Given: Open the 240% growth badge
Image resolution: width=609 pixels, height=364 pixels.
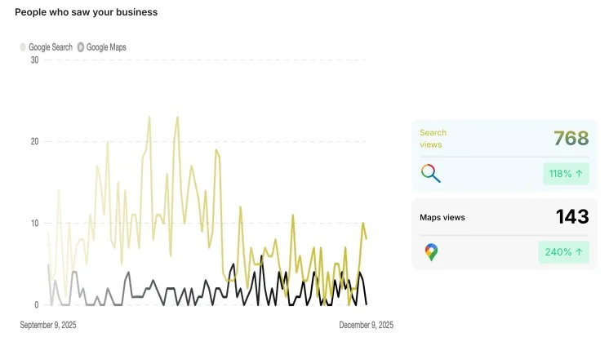Looking at the screenshot, I should (563, 252).
